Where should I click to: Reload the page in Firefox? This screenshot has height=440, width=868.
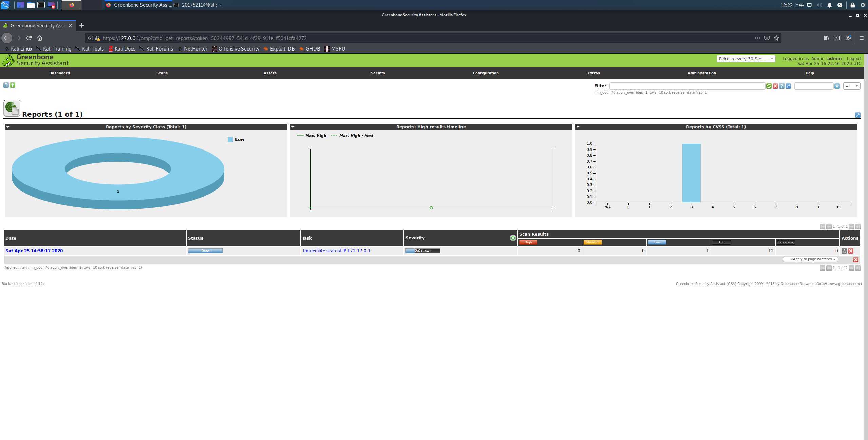(x=29, y=38)
